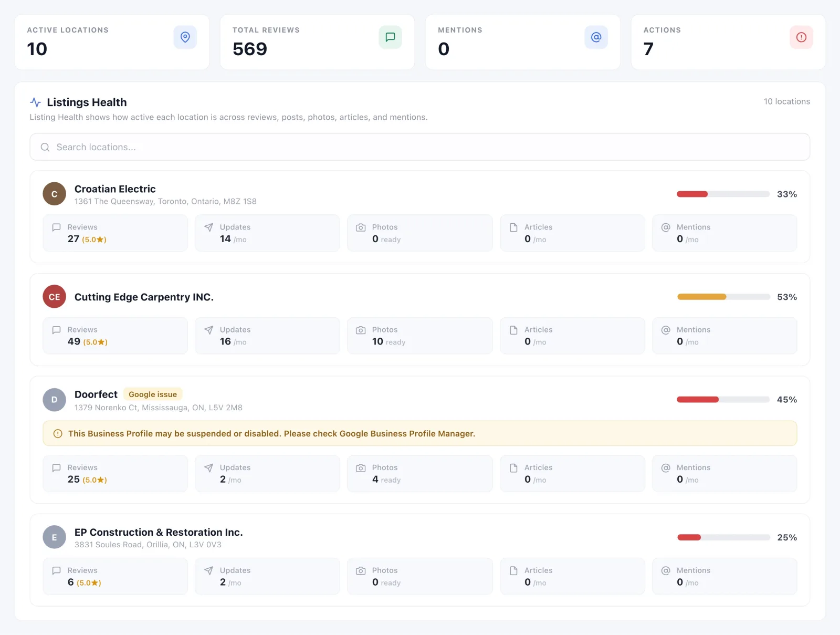840x635 pixels.
Task: Click EP Construction Articles document icon
Action: 514,571
